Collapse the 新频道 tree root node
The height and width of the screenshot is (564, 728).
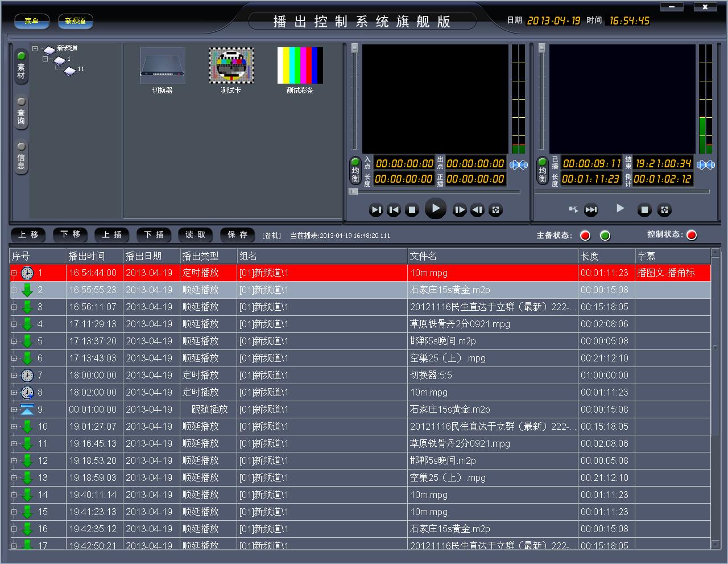coord(35,49)
